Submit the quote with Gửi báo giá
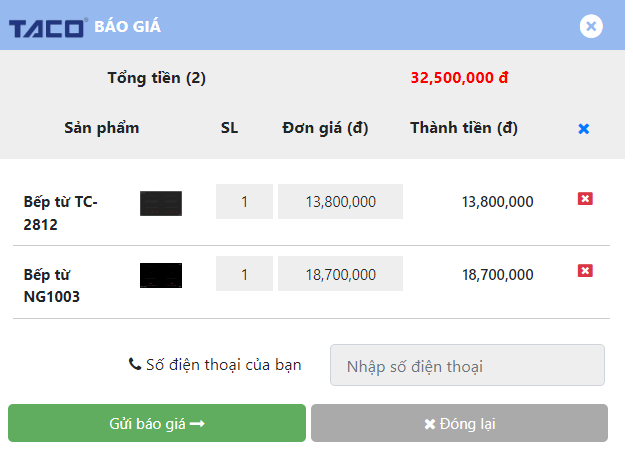 (x=157, y=423)
